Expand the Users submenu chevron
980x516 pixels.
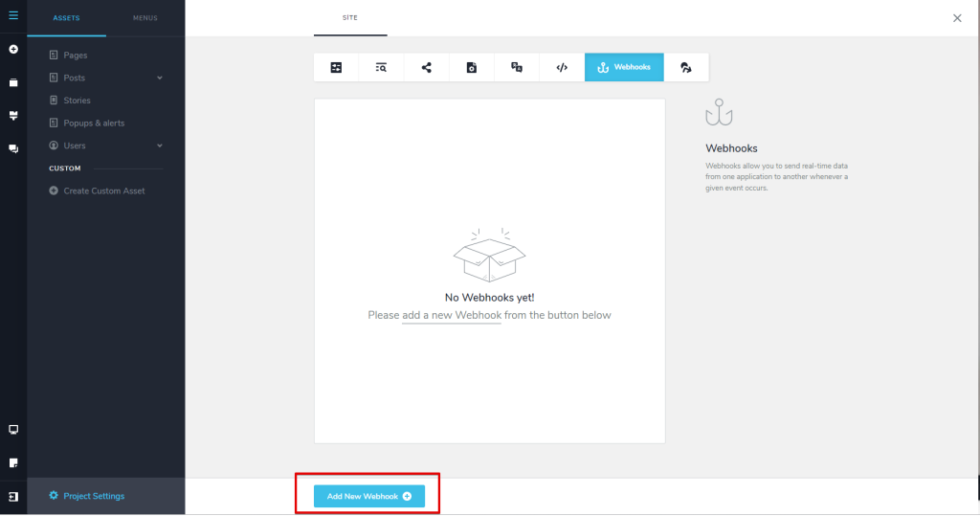point(160,146)
